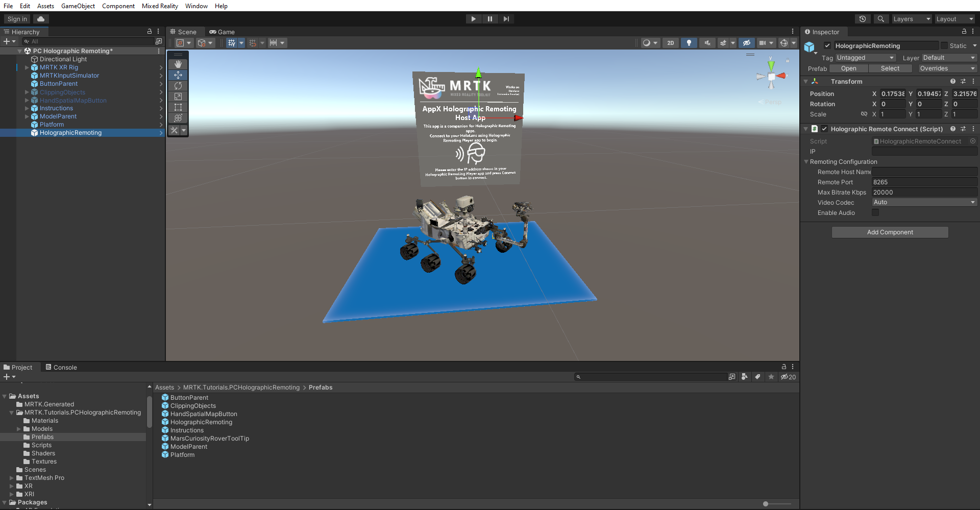Image resolution: width=980 pixels, height=510 pixels.
Task: Open the Editor Tools wrench icon
Action: tap(174, 130)
